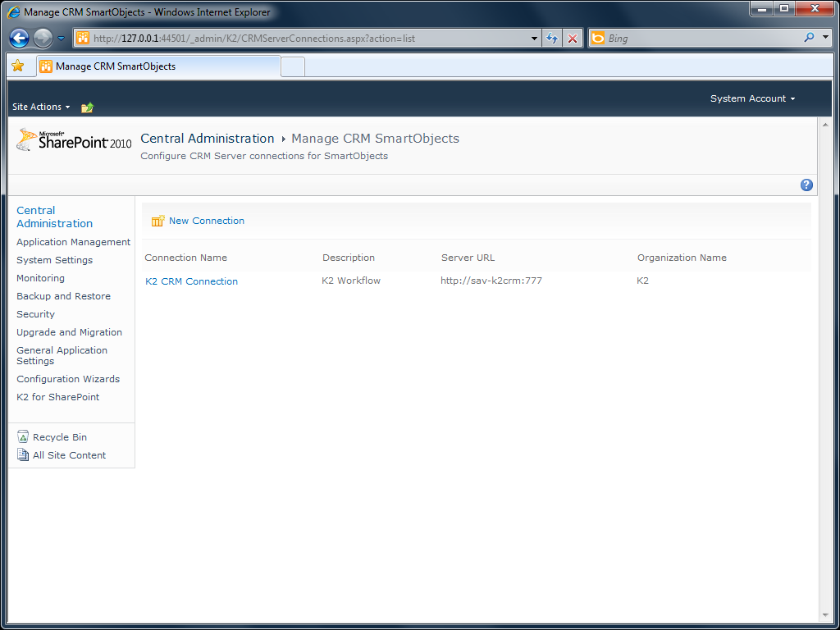Open the System Account dropdown

[752, 98]
